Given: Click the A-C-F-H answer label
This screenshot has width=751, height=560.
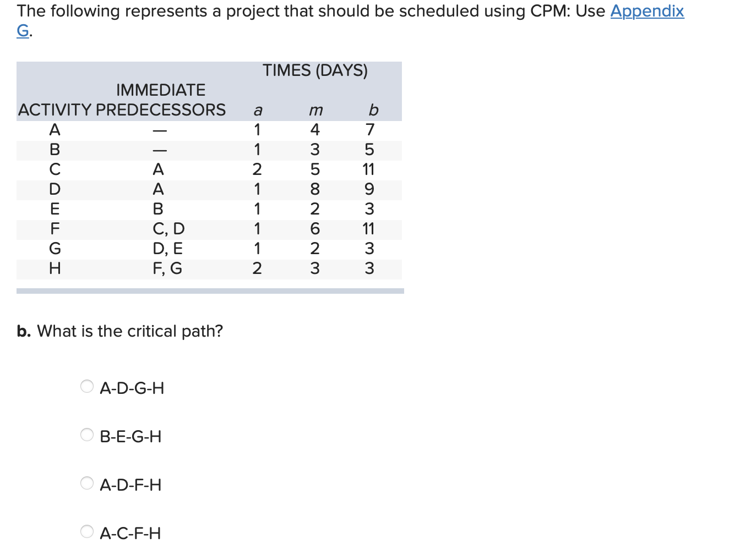Looking at the screenshot, I should coord(130,533).
